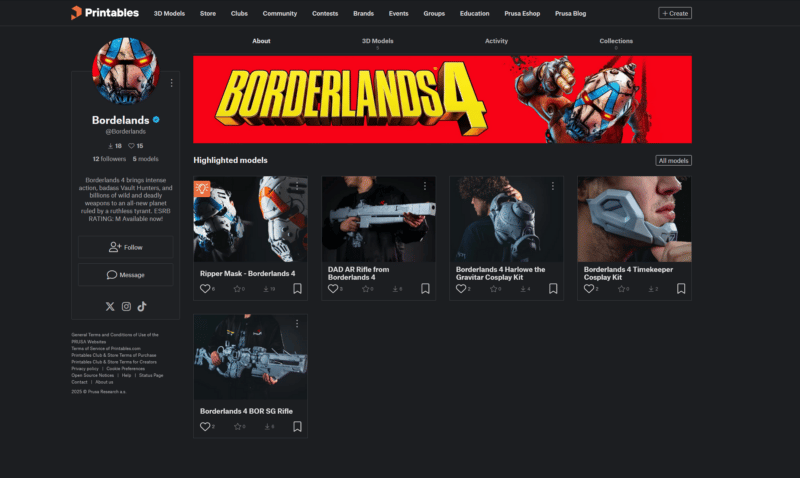Bookmark Harlowe the Gravitar Cosplay Kit
This screenshot has width=800, height=478.
point(553,289)
